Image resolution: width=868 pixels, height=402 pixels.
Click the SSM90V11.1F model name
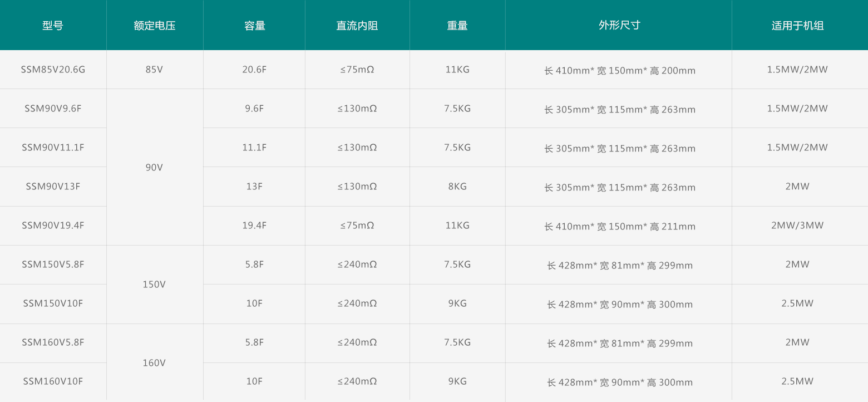pyautogui.click(x=53, y=148)
